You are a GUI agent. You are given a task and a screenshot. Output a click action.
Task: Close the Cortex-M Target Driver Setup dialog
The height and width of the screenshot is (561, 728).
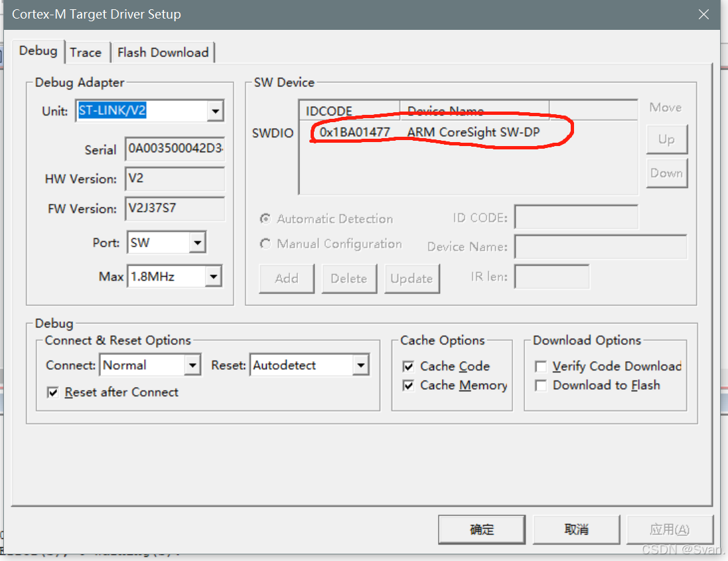[x=703, y=15]
